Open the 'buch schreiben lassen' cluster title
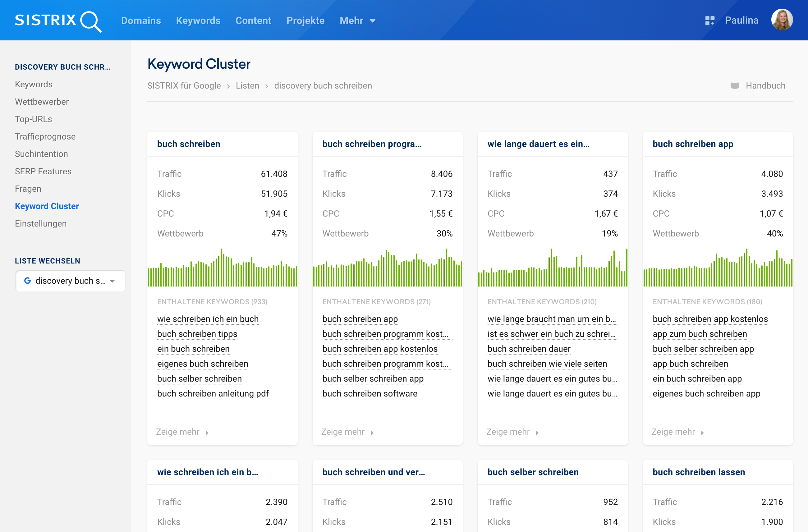Screen dimensions: 808x532 [x=699, y=472]
